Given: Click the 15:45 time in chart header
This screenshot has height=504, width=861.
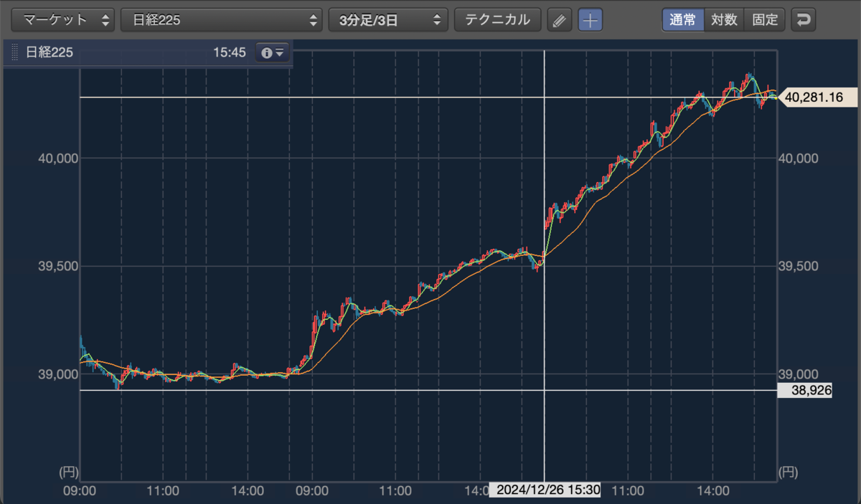Looking at the screenshot, I should [230, 52].
